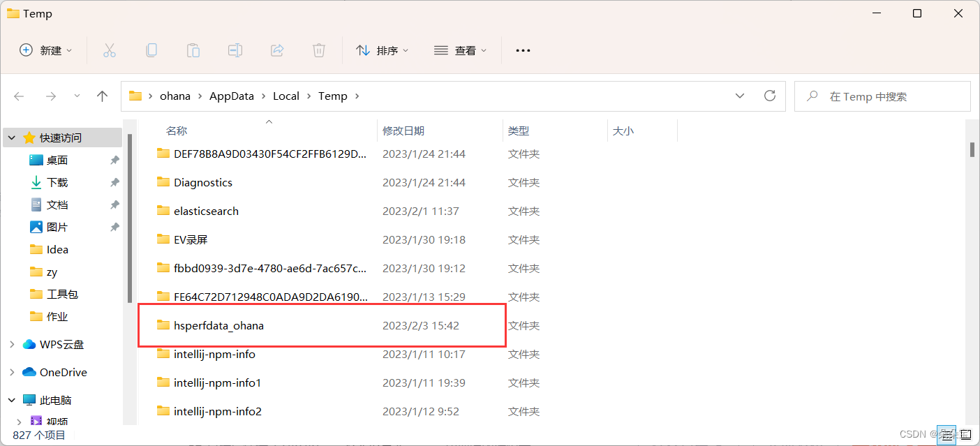
Task: Unpin 文档 using its pin icon
Action: click(x=114, y=205)
